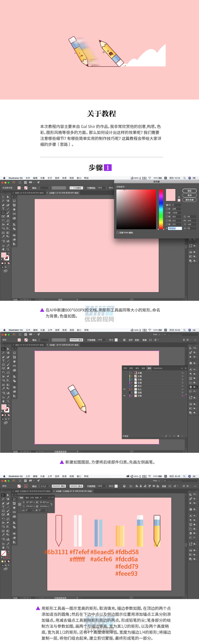Click the trash icon at Layers panel bottom
The image size is (199, 644).
pyautogui.click(x=182, y=436)
